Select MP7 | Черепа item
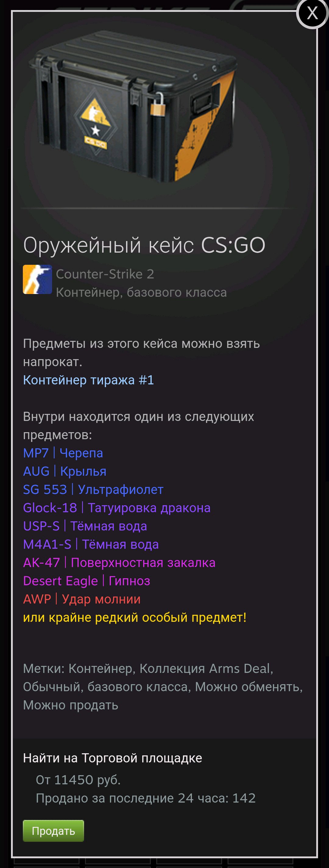Image resolution: width=329 pixels, height=868 pixels. point(63,453)
